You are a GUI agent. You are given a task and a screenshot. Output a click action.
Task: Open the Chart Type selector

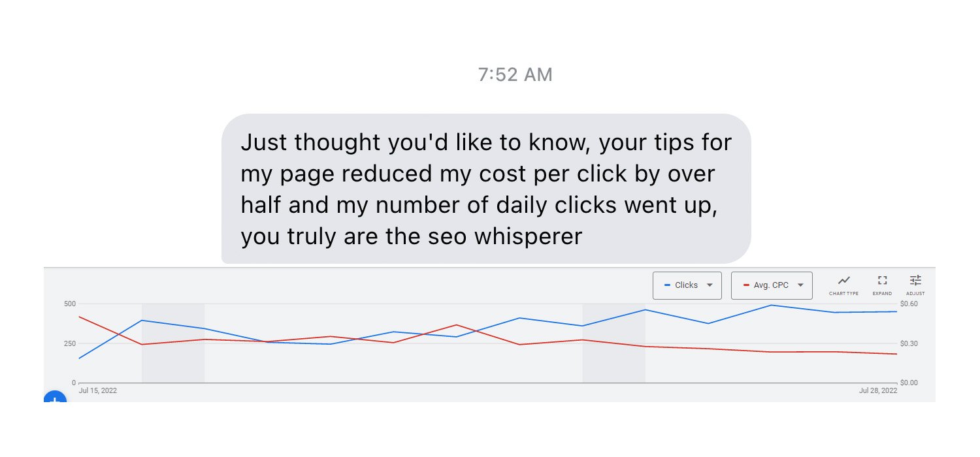pyautogui.click(x=843, y=284)
